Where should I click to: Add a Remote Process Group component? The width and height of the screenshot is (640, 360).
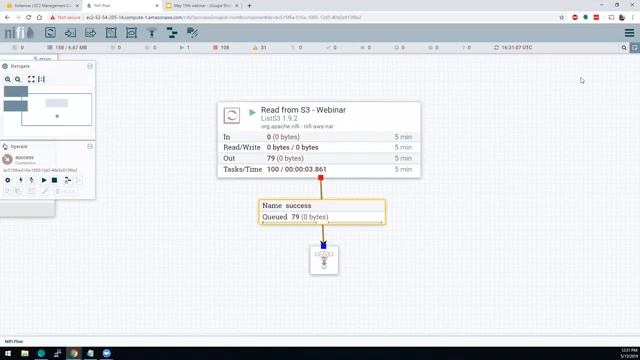pos(131,33)
